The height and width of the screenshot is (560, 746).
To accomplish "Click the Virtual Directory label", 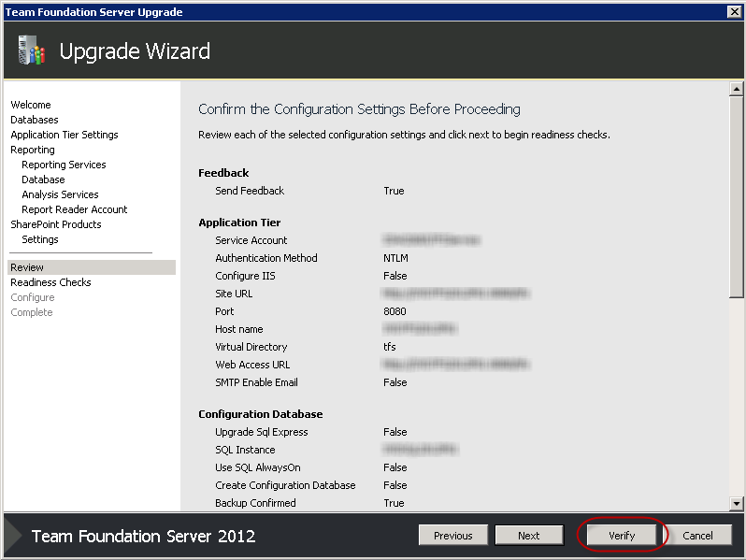I will point(251,347).
